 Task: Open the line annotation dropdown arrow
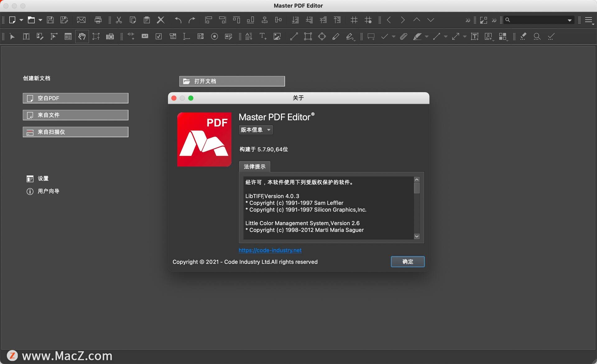pos(446,37)
